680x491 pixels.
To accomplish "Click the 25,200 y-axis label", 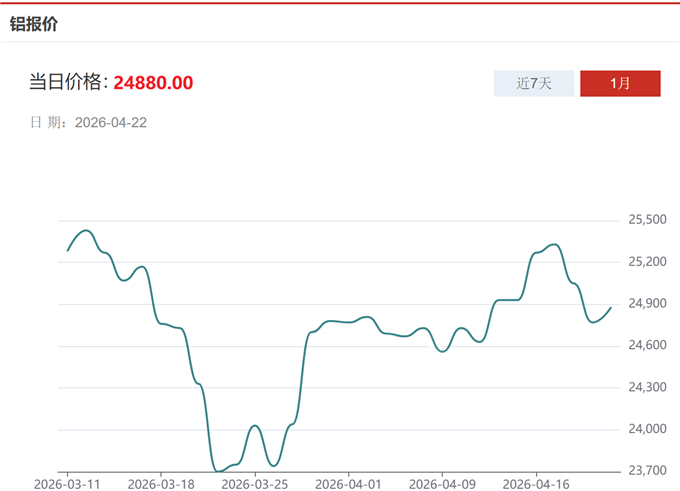I will tap(647, 262).
